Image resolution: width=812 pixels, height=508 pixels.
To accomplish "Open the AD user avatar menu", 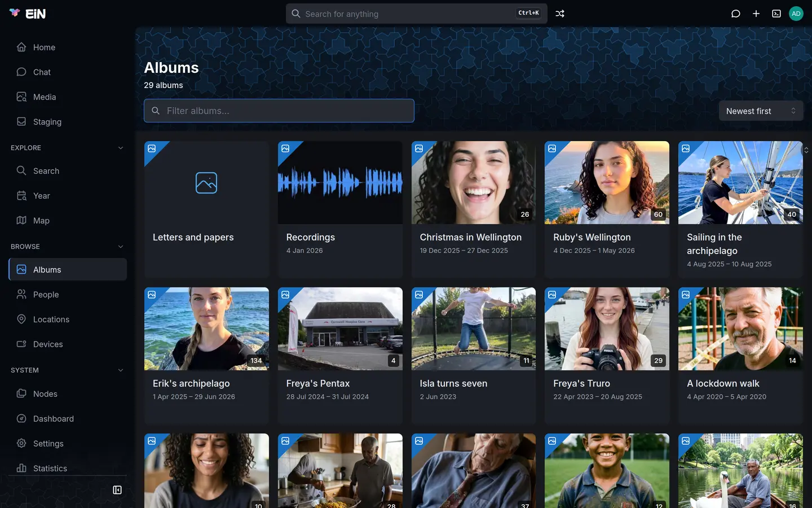I will [x=796, y=14].
